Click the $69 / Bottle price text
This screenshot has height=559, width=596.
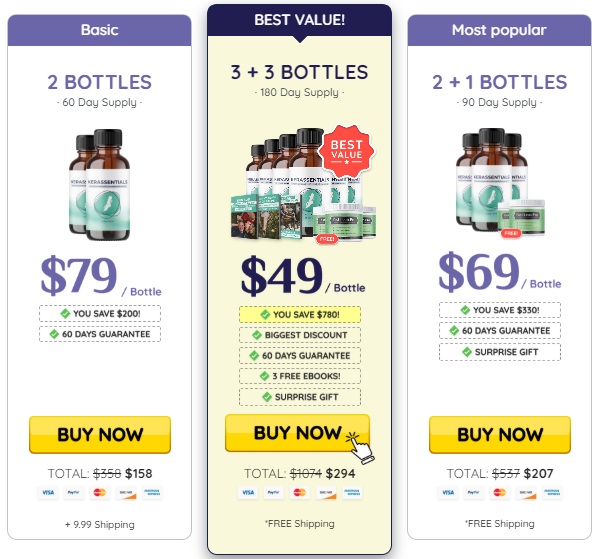coord(499,272)
